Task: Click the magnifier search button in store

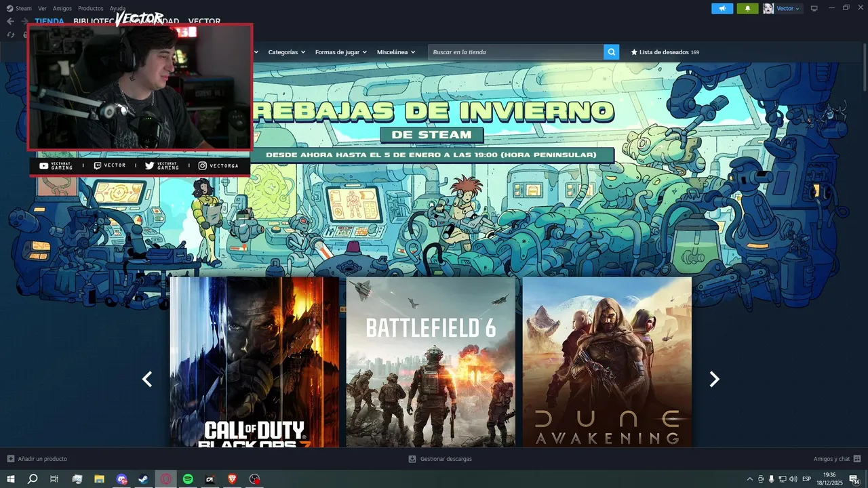Action: [611, 52]
